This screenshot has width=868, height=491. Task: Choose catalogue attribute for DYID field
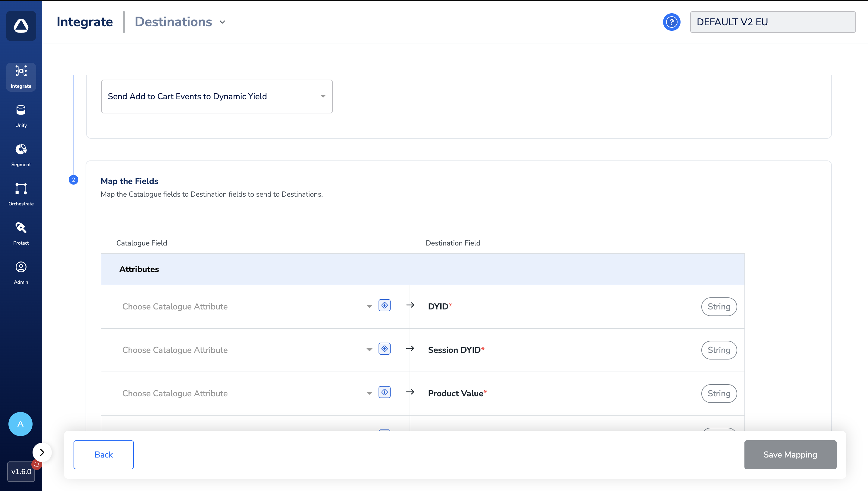pos(246,306)
